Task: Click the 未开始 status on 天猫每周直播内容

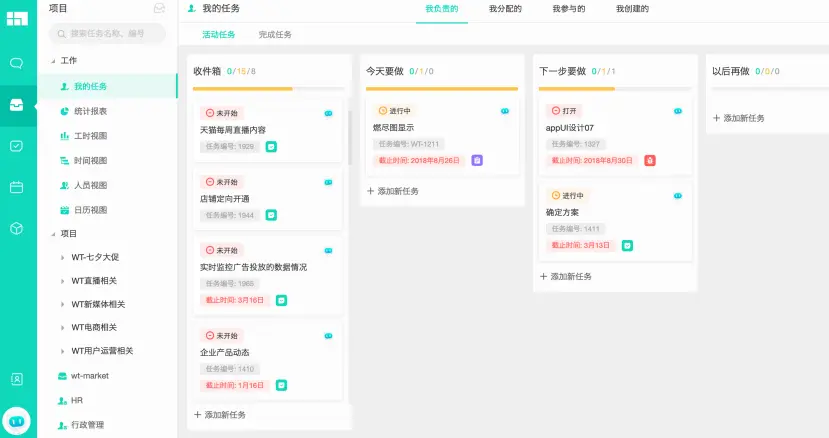Action: tap(222, 113)
